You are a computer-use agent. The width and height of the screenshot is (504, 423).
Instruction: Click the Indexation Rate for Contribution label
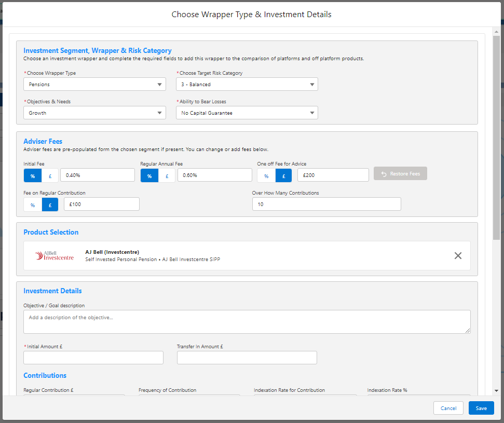[289, 390]
